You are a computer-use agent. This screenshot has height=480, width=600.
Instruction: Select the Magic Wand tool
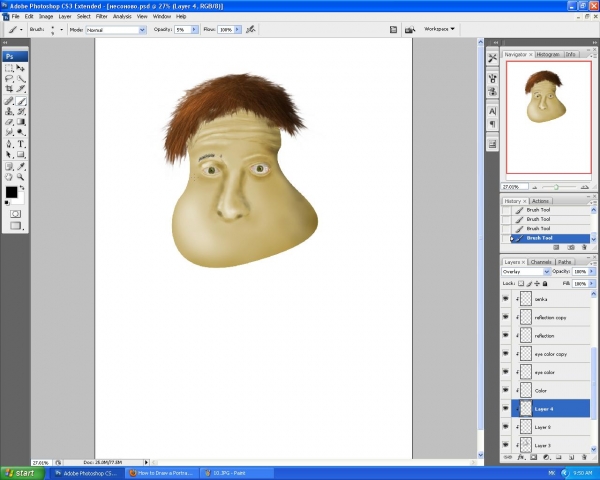(x=21, y=79)
